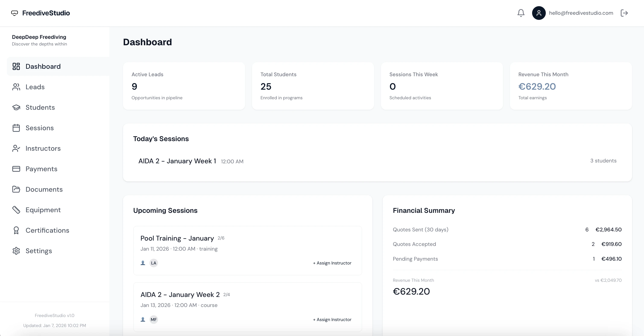
Task: Open Certifications via the badge icon
Action: pos(16,230)
